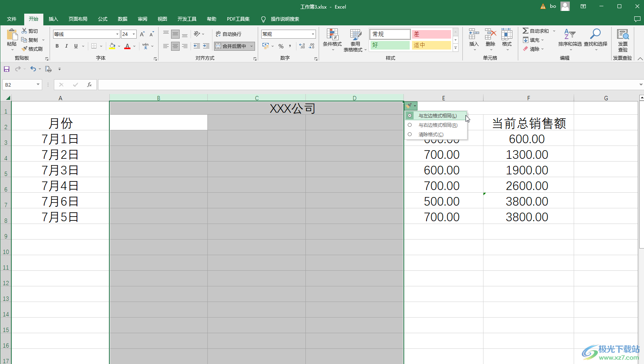Screen dimensions: 644x364
Task: Select 'Same format as left' (与左边格式相同) option
Action: 436,116
